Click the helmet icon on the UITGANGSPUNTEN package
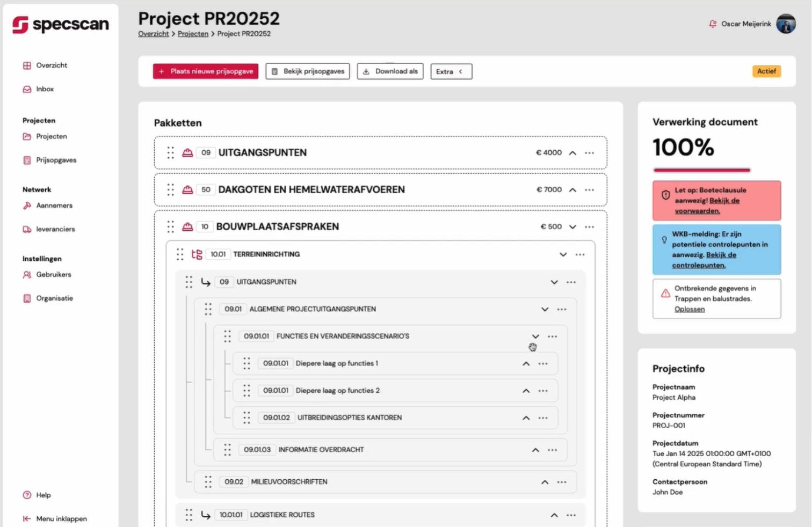The height and width of the screenshot is (527, 812). tap(187, 153)
